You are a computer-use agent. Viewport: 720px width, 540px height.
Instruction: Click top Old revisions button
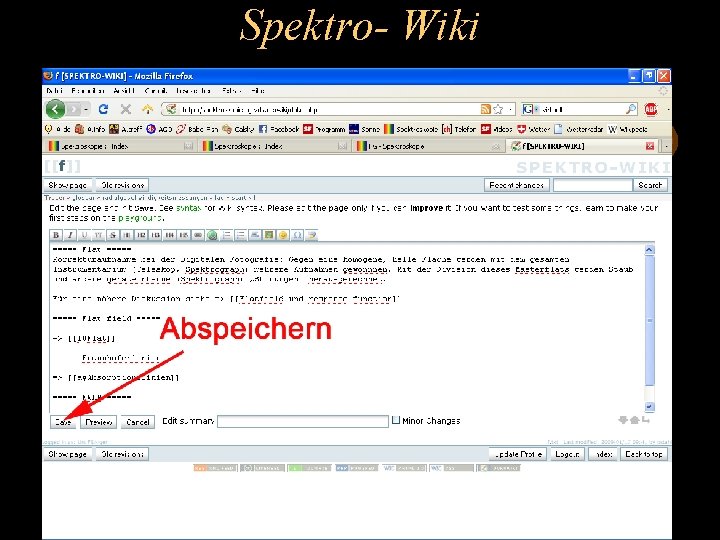(x=123, y=185)
